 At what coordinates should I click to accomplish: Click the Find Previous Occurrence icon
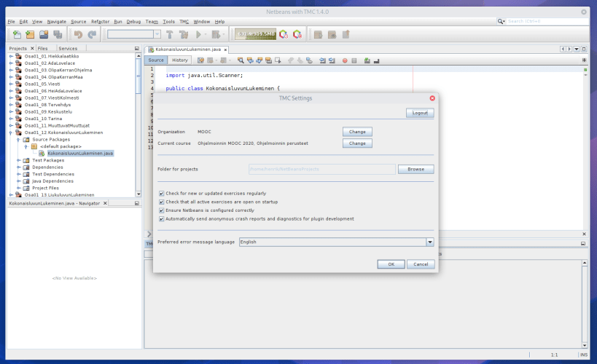click(250, 60)
